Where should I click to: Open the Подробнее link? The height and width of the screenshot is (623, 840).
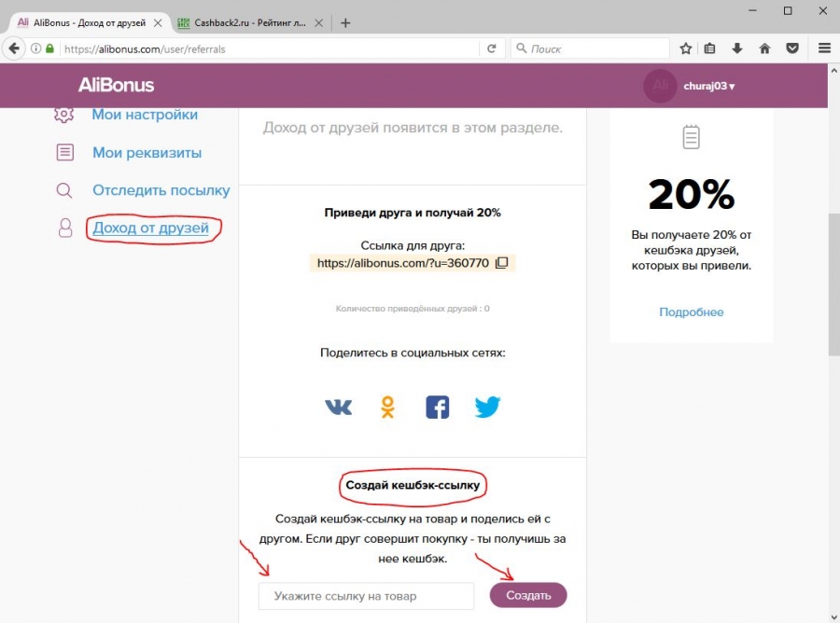click(692, 312)
